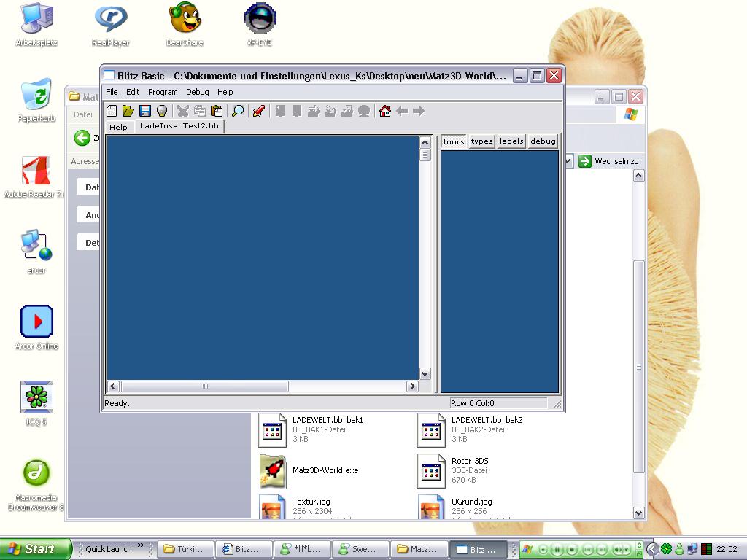Viewport: 747px width, 560px height.
Task: Select the types tab in side panel
Action: [481, 141]
